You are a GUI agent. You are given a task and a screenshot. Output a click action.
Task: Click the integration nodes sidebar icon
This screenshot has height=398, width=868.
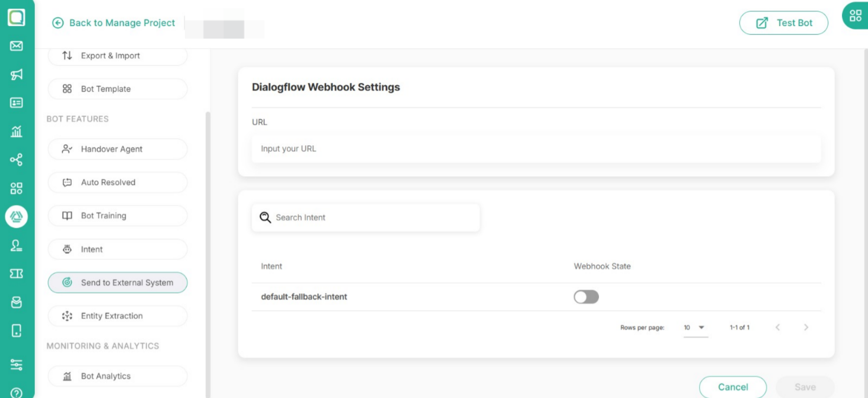point(16,159)
